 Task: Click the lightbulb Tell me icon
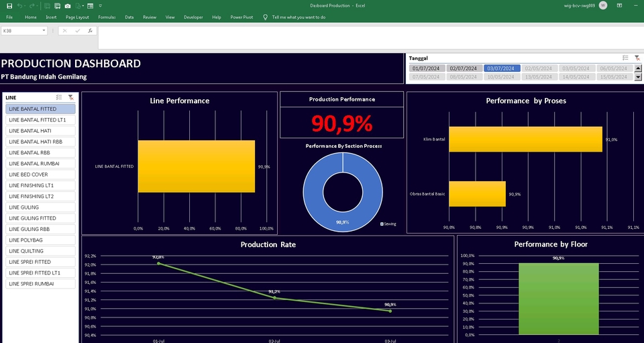tap(266, 17)
